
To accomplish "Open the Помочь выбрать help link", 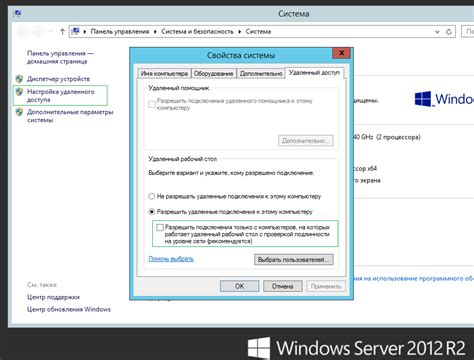I will 171,259.
